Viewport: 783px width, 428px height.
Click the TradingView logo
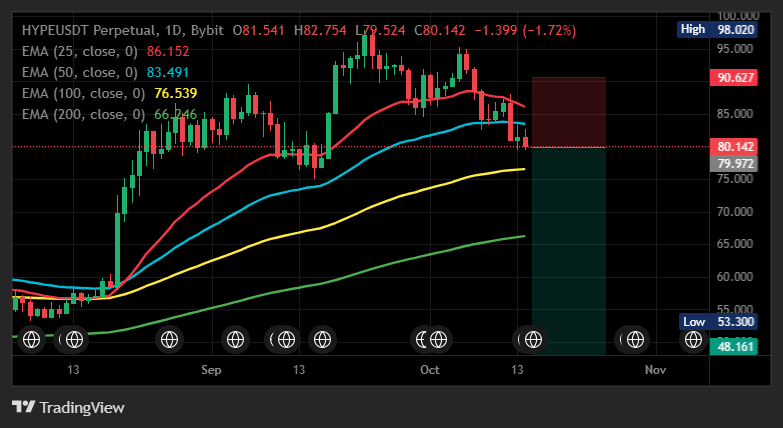coord(68,407)
